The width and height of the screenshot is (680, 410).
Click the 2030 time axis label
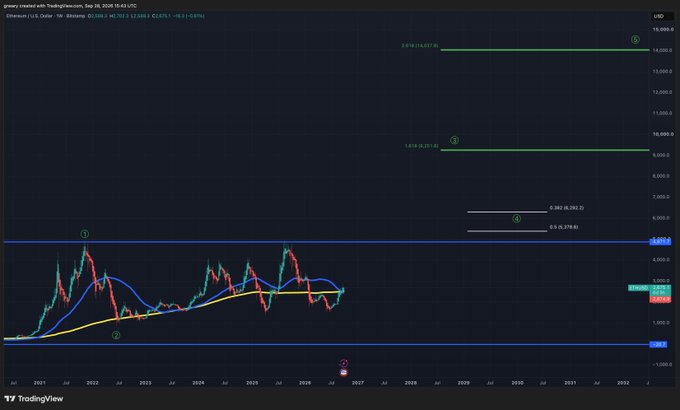pos(517,383)
